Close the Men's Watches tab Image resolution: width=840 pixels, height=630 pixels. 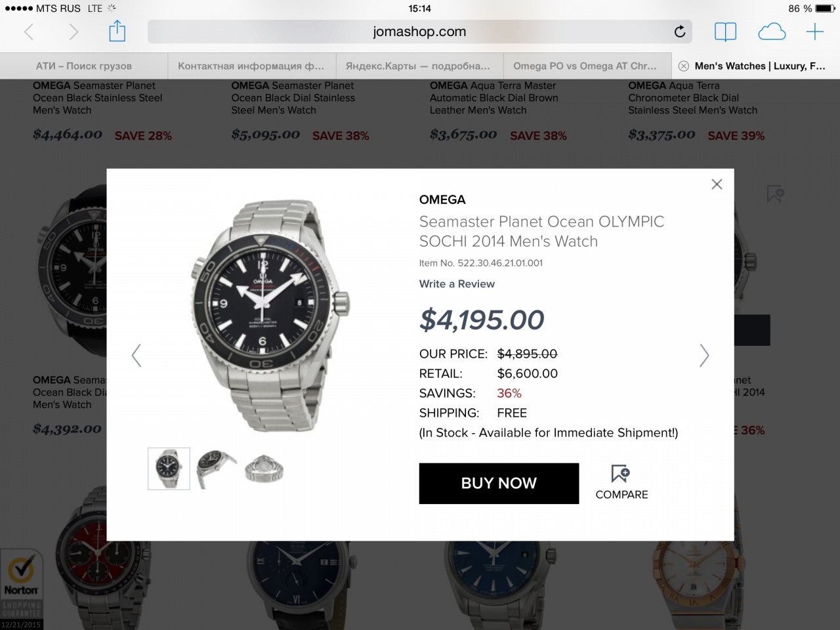683,66
